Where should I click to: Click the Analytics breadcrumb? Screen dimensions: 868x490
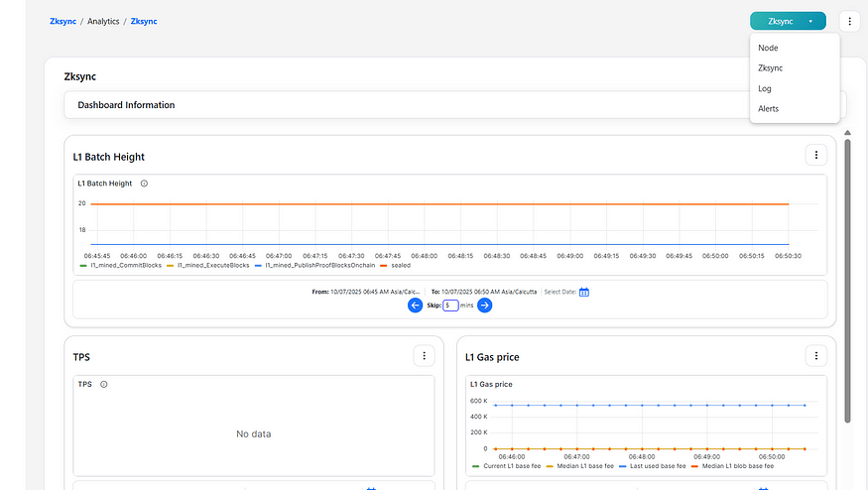pos(103,21)
